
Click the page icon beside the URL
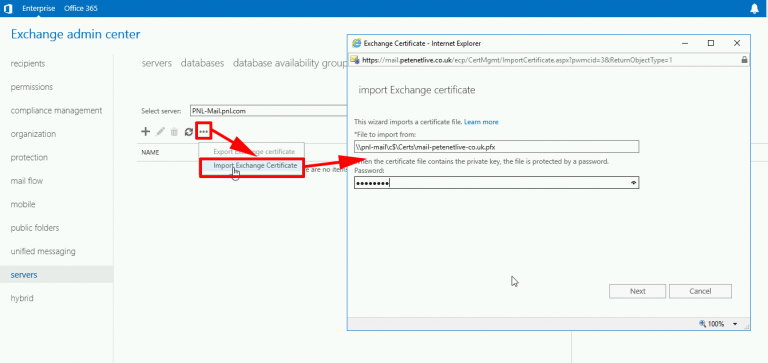pyautogui.click(x=355, y=60)
